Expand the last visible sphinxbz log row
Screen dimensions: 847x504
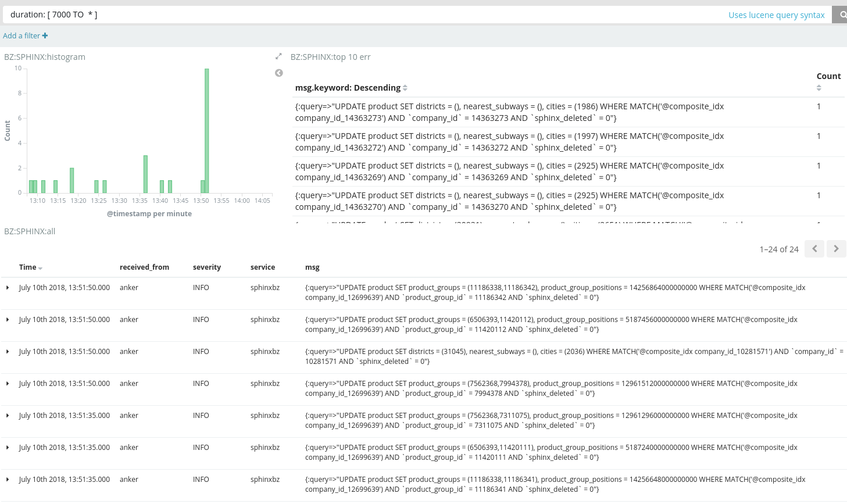point(8,479)
